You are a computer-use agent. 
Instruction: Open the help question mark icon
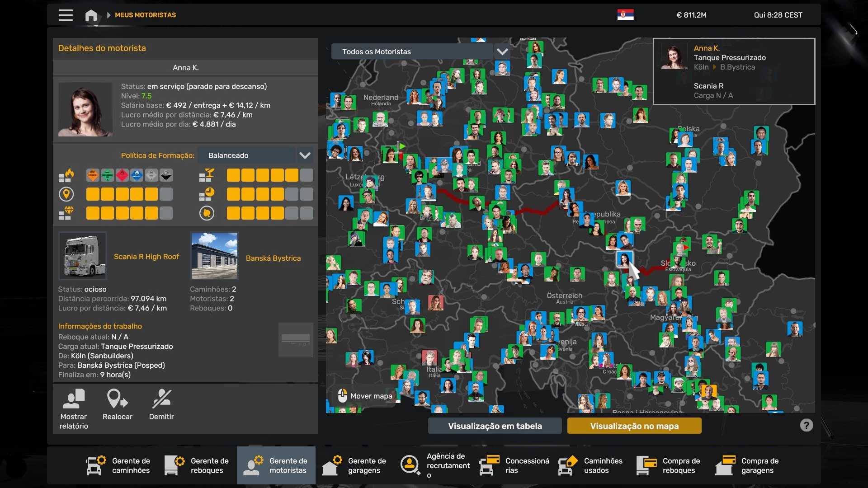pyautogui.click(x=806, y=425)
